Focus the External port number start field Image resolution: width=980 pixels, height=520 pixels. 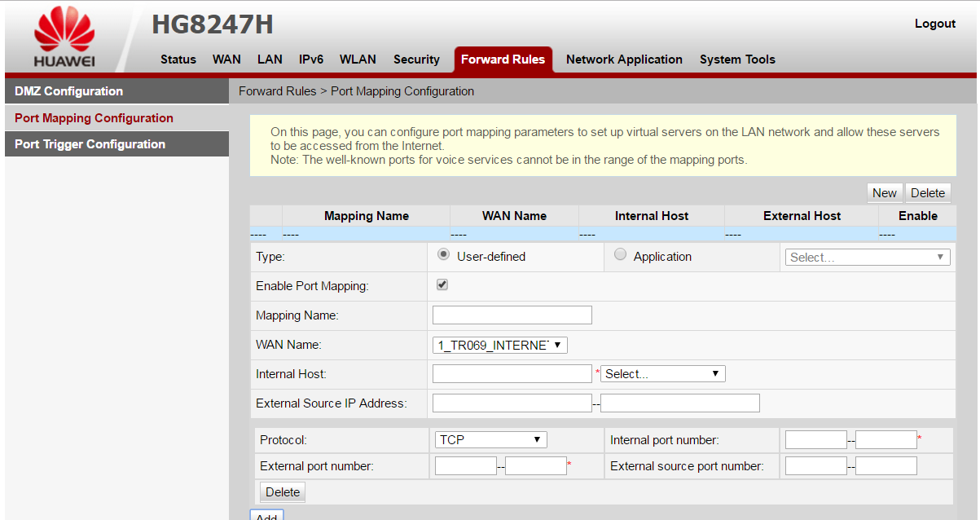(x=466, y=466)
